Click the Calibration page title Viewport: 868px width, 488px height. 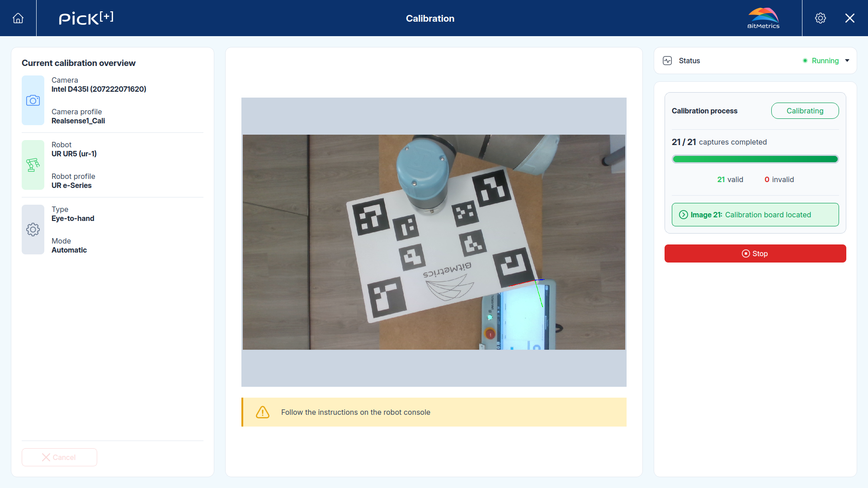click(430, 19)
